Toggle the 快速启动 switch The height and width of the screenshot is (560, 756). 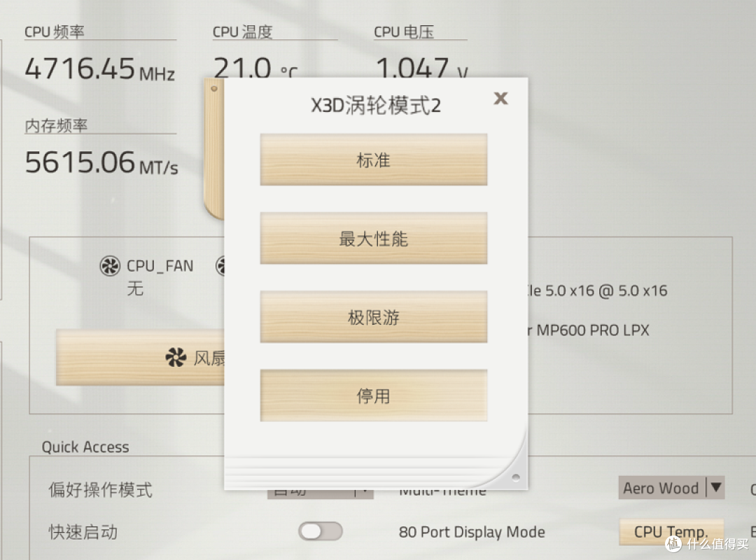tap(320, 531)
